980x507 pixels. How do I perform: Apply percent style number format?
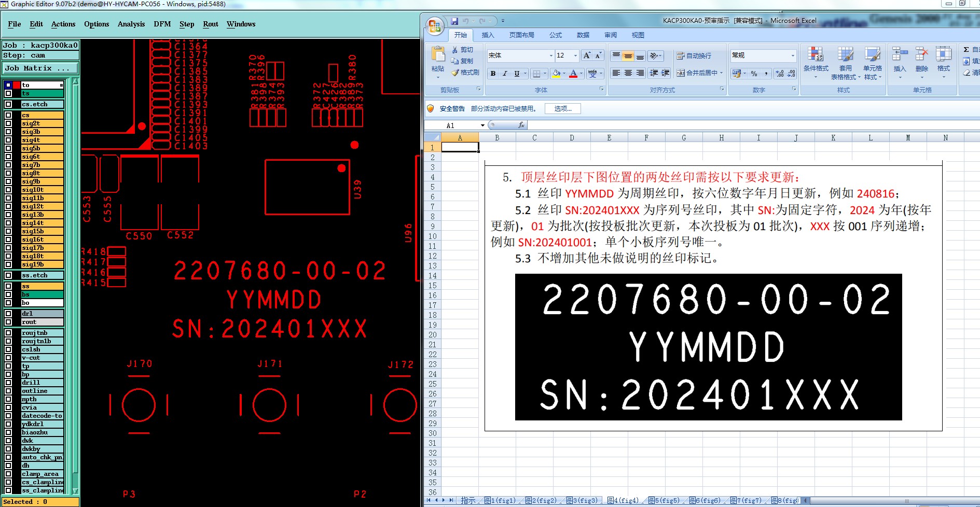tap(754, 74)
